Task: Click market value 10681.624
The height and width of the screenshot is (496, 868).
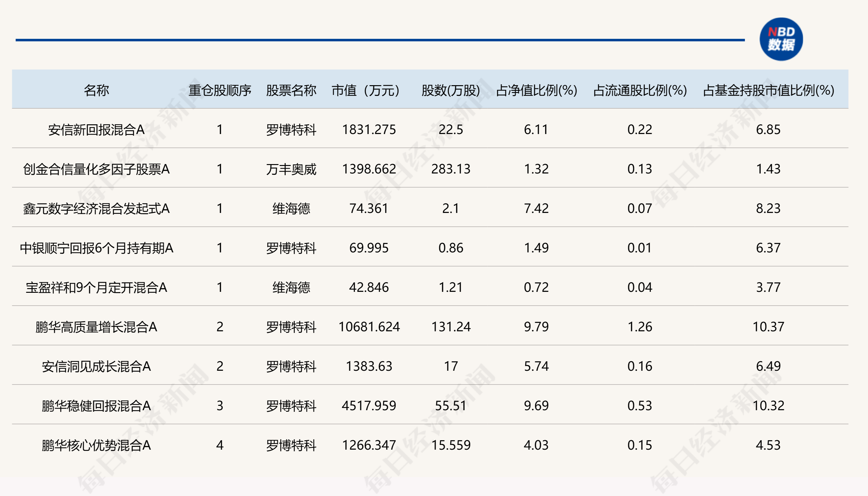Action: coord(369,327)
